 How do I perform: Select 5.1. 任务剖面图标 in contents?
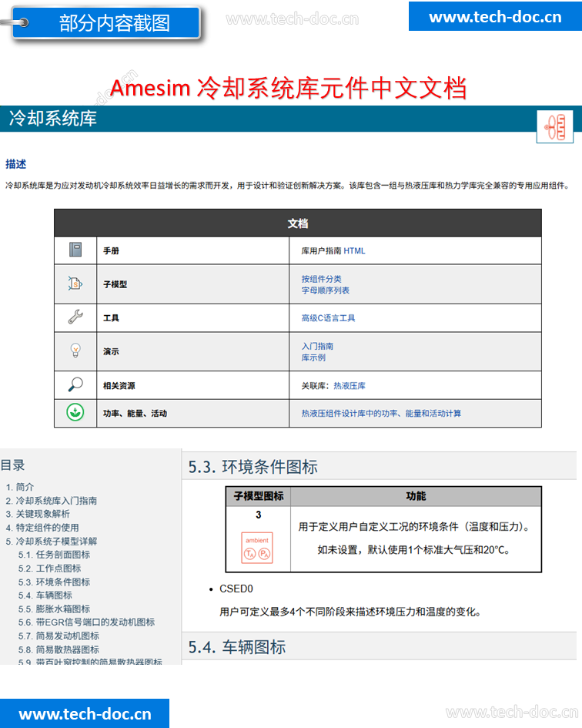(55, 555)
